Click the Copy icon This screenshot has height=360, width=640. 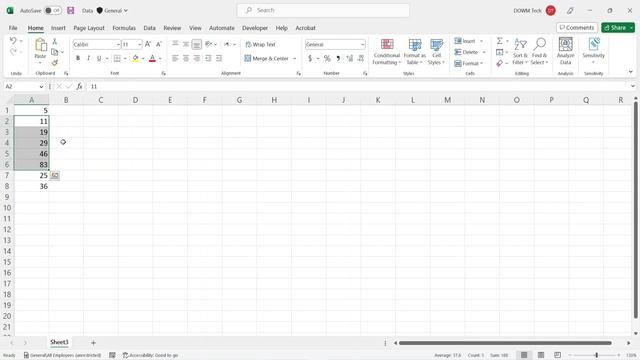pos(54,52)
